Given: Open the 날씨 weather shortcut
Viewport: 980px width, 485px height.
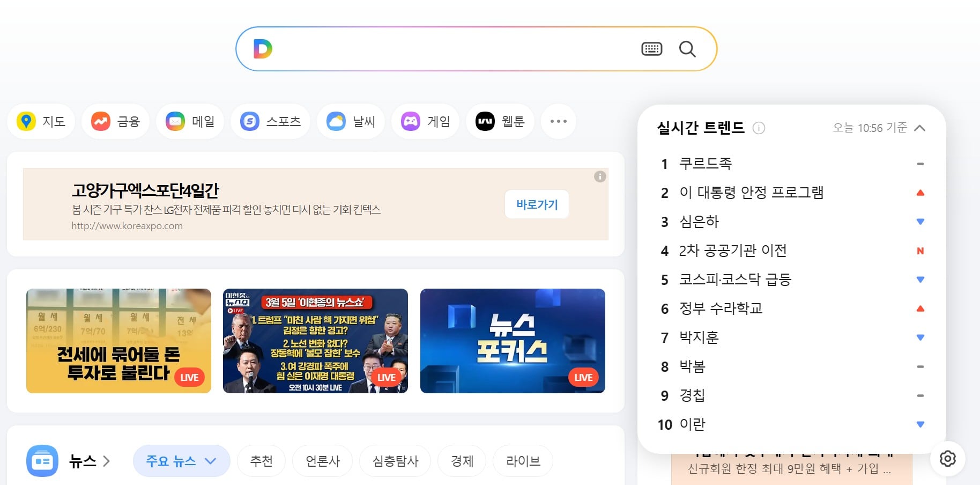Looking at the screenshot, I should [351, 122].
